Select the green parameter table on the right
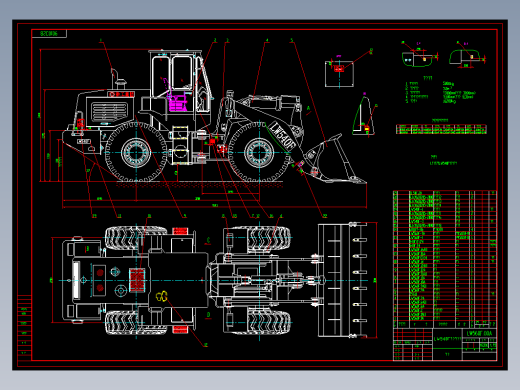This screenshot has width=520, height=390. tap(441, 129)
